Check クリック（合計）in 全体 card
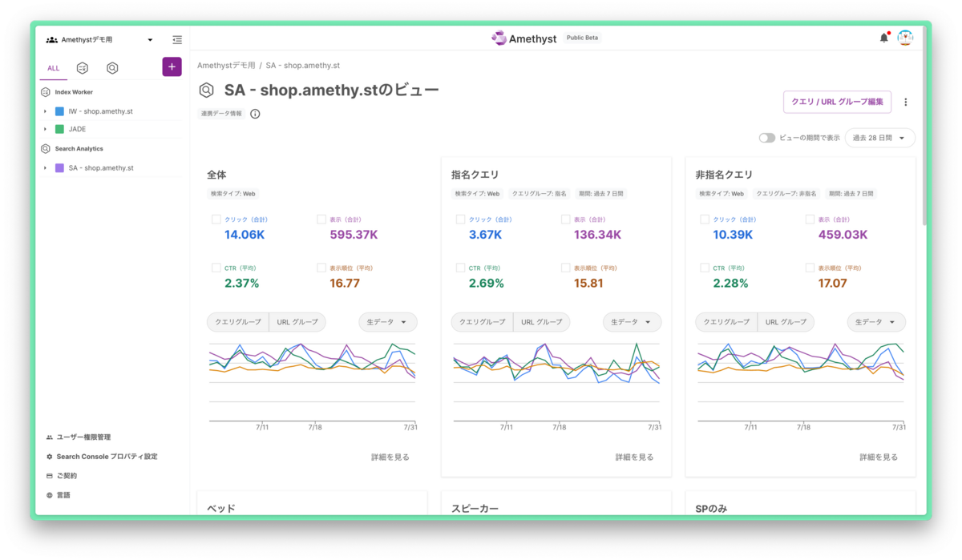The height and width of the screenshot is (560, 962). (x=216, y=219)
